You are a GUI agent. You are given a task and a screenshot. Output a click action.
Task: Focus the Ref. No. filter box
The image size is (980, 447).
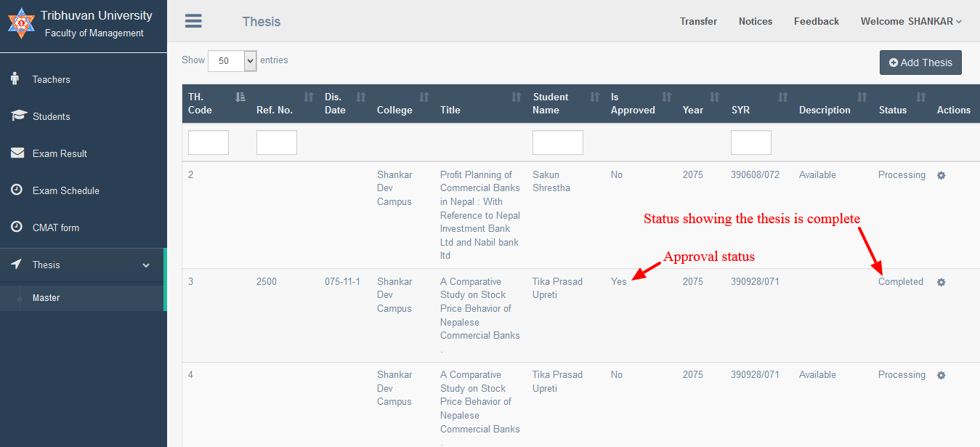(276, 142)
